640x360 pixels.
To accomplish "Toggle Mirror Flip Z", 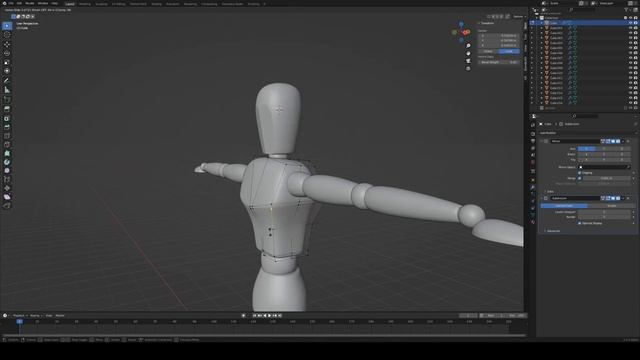I will (622, 160).
